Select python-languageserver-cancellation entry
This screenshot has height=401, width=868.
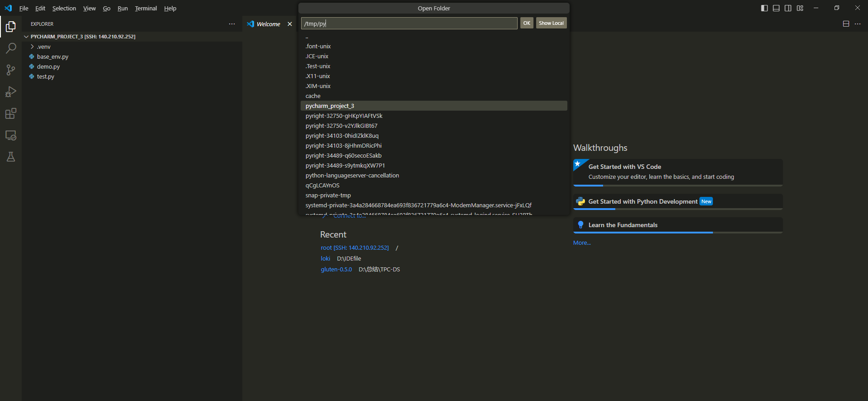pyautogui.click(x=434, y=175)
